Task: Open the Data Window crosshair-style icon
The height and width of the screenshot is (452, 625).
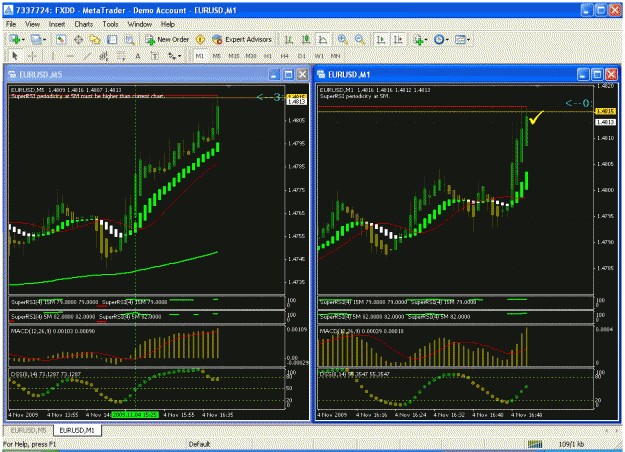Action: coord(78,39)
